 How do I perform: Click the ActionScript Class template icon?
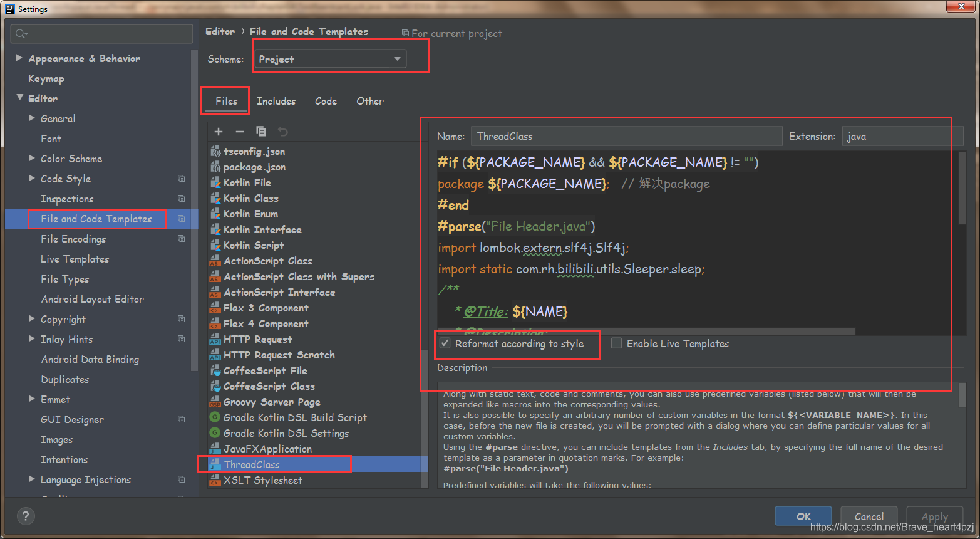coord(215,261)
